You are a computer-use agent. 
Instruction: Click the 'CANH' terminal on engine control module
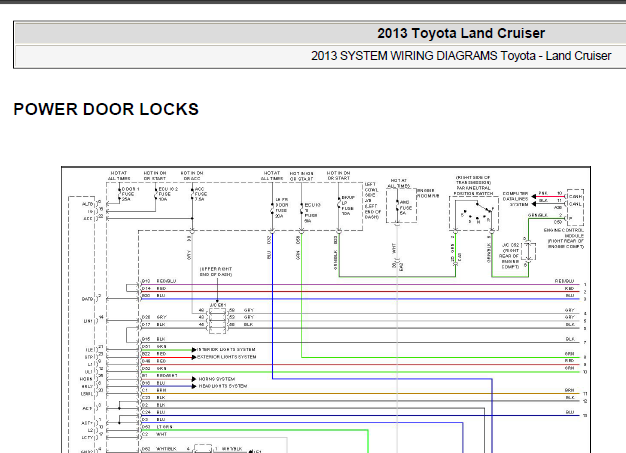point(575,196)
